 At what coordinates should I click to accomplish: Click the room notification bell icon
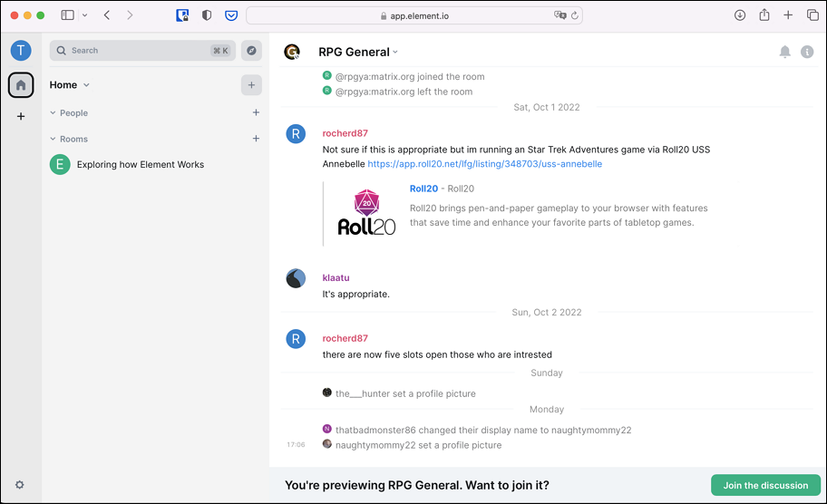click(784, 52)
